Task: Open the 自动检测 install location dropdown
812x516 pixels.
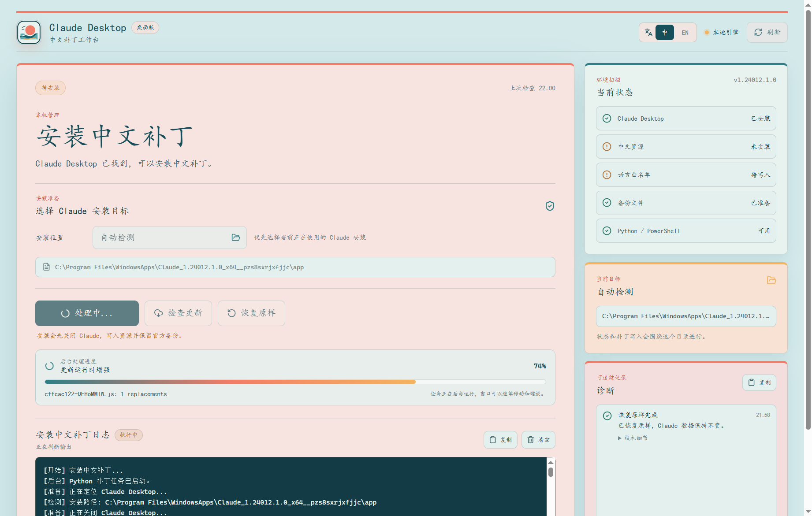Action: point(170,238)
